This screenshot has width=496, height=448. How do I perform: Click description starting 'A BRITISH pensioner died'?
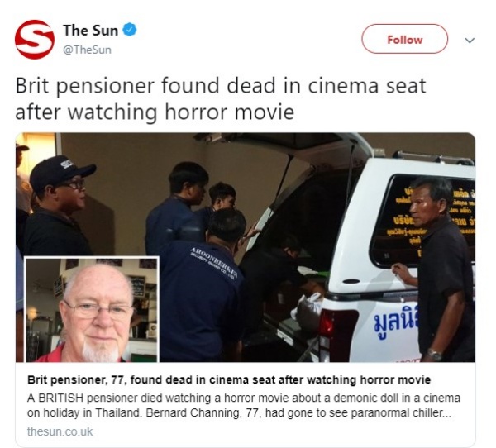(x=244, y=405)
